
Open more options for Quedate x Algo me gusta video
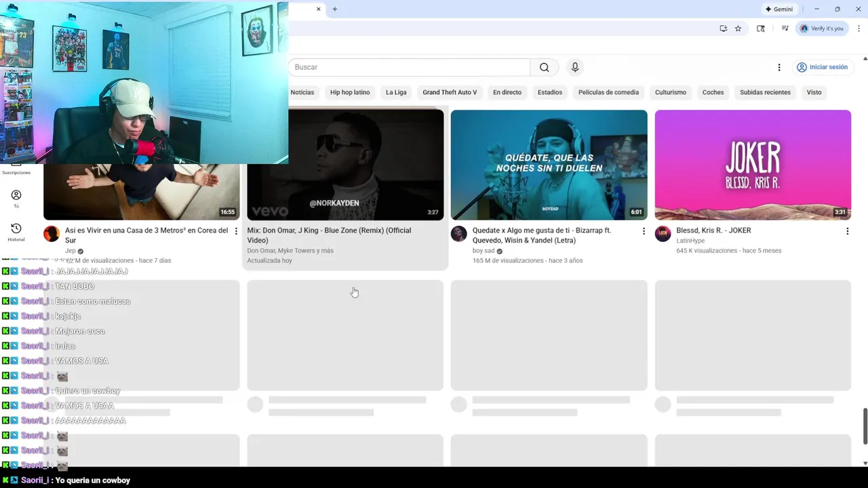click(644, 231)
